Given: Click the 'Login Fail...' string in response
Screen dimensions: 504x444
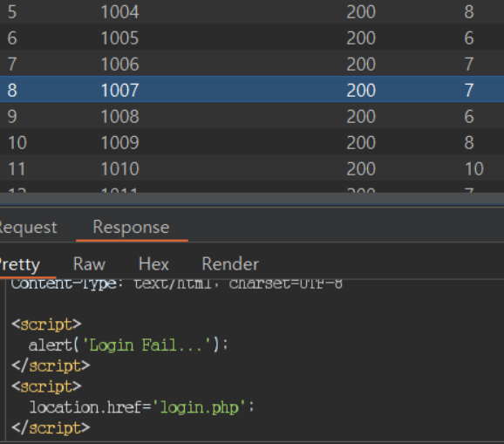Looking at the screenshot, I should [146, 345].
